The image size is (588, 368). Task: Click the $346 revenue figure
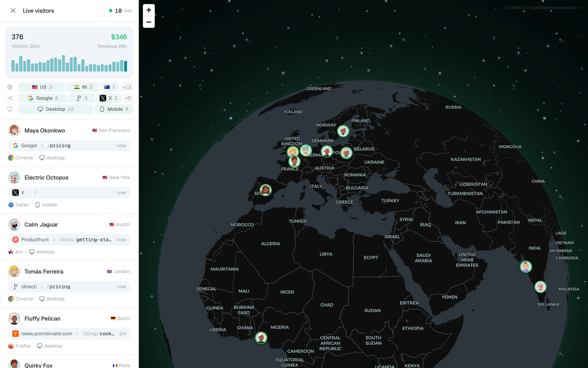coord(119,37)
